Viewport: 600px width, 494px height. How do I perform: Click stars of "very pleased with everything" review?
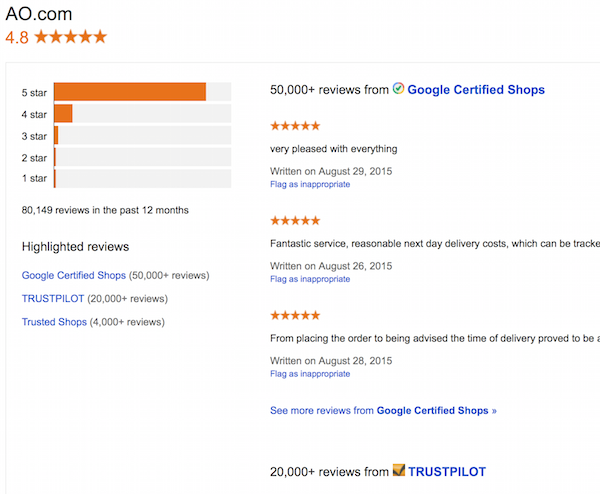pyautogui.click(x=295, y=126)
